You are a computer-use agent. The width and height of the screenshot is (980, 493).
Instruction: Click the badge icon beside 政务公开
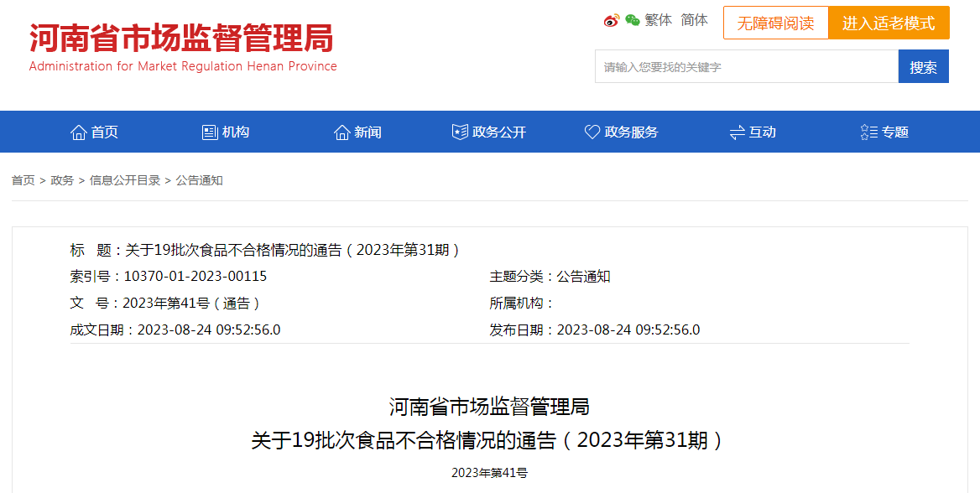(460, 132)
